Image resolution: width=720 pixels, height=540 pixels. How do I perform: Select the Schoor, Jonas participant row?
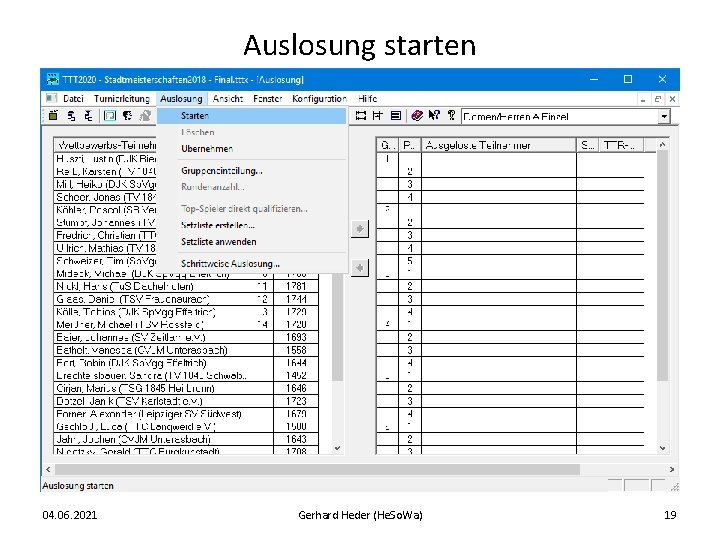pos(105,197)
